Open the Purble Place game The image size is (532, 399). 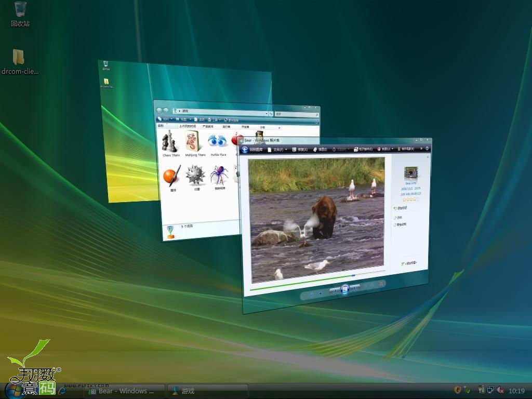point(218,143)
